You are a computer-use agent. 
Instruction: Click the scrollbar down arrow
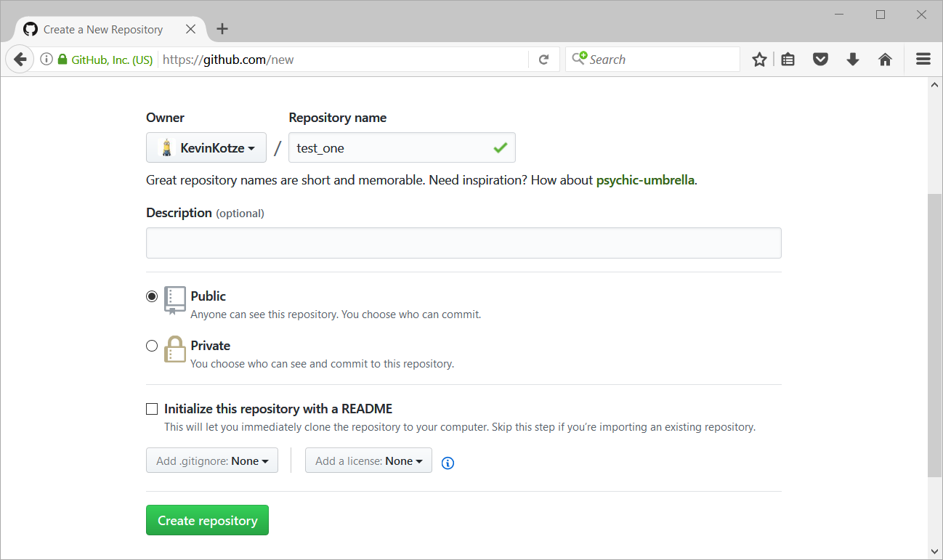click(934, 551)
